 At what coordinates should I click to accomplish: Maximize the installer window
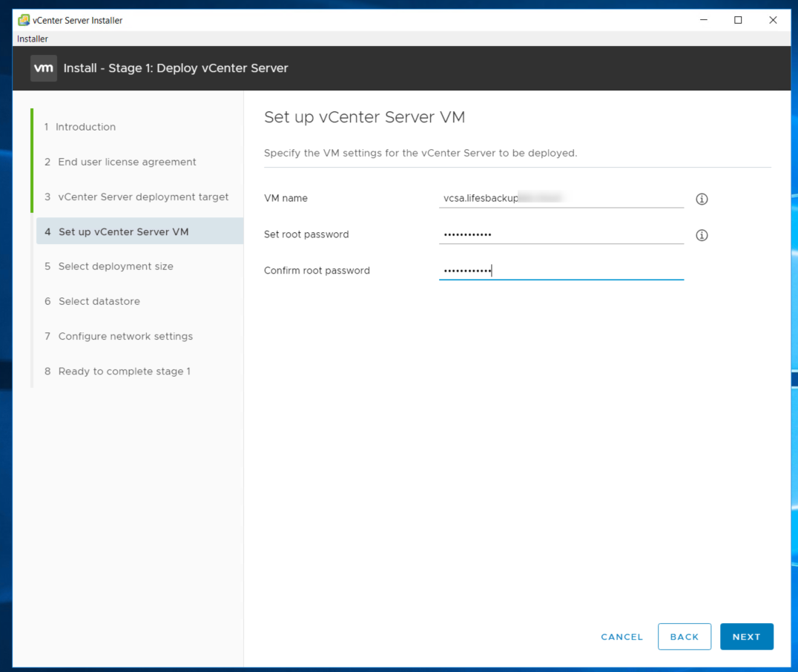tap(738, 20)
